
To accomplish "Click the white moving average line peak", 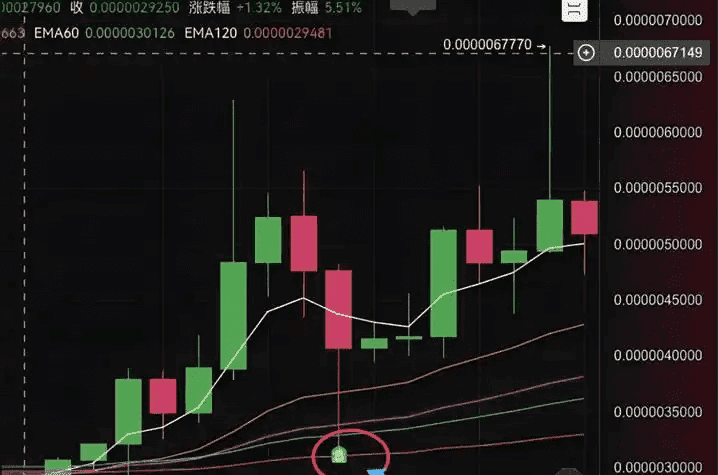I will [303, 298].
